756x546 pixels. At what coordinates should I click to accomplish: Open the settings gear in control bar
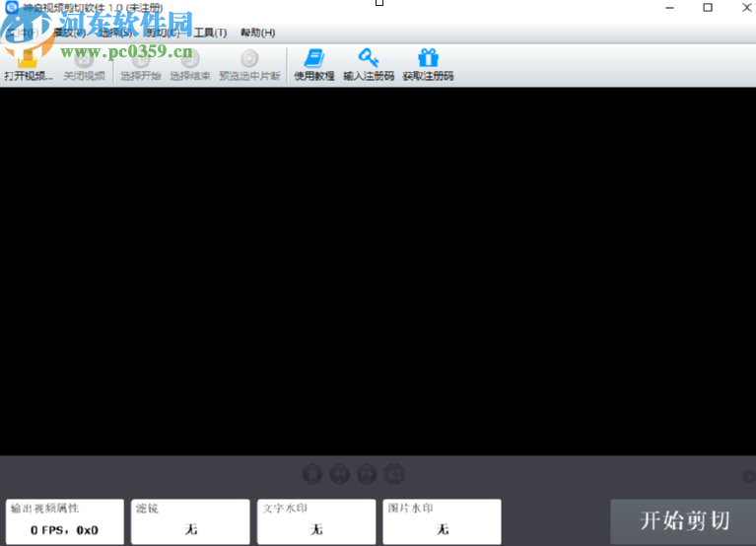(749, 477)
